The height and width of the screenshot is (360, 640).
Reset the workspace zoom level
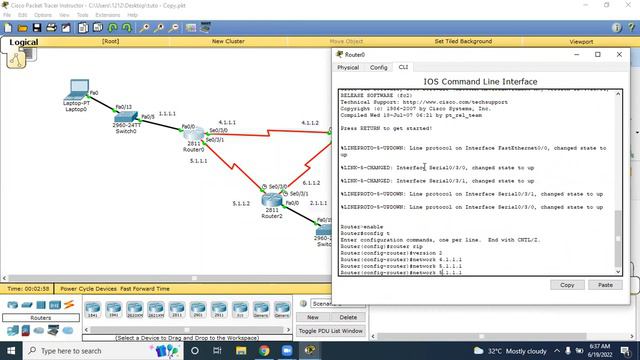tap(159, 28)
